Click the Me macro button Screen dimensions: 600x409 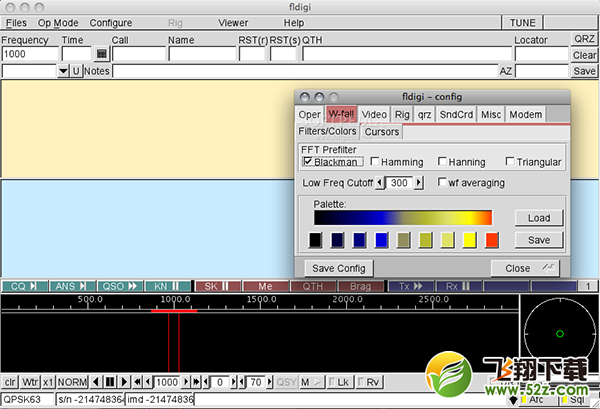pos(265,286)
